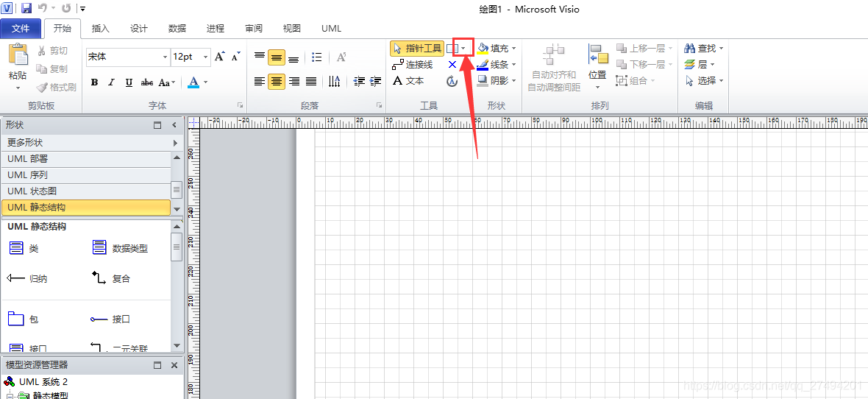Open the 12pt font size dropdown
This screenshot has height=399, width=868.
[207, 57]
